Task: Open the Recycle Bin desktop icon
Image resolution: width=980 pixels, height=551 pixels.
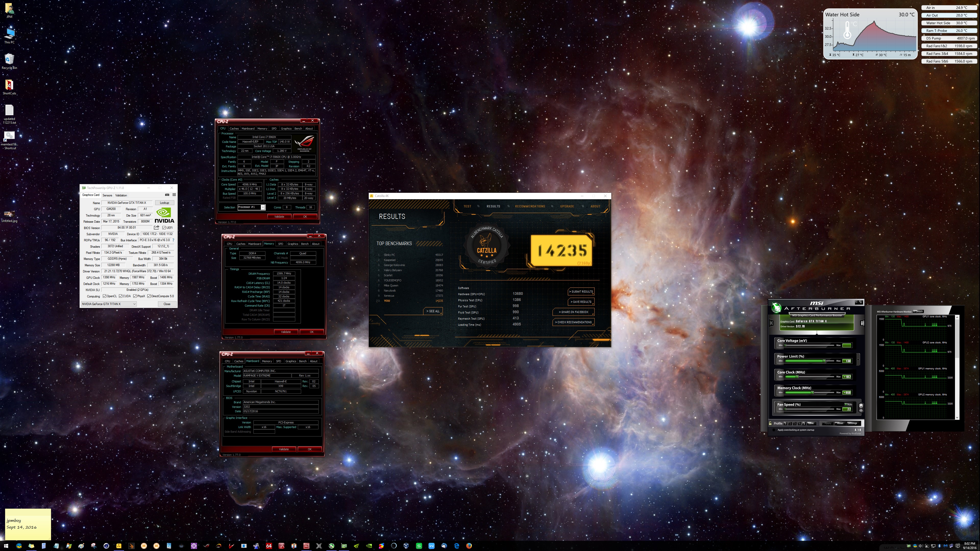Action: point(9,61)
